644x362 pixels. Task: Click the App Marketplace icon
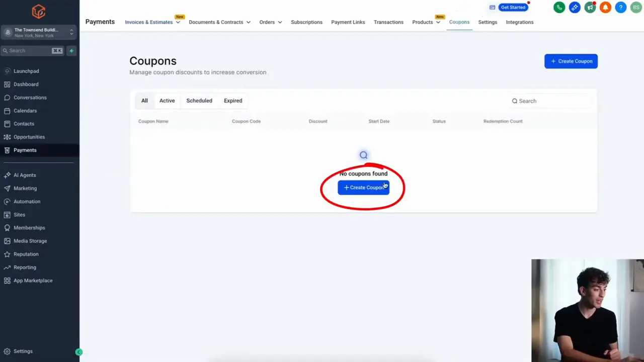coord(7,281)
